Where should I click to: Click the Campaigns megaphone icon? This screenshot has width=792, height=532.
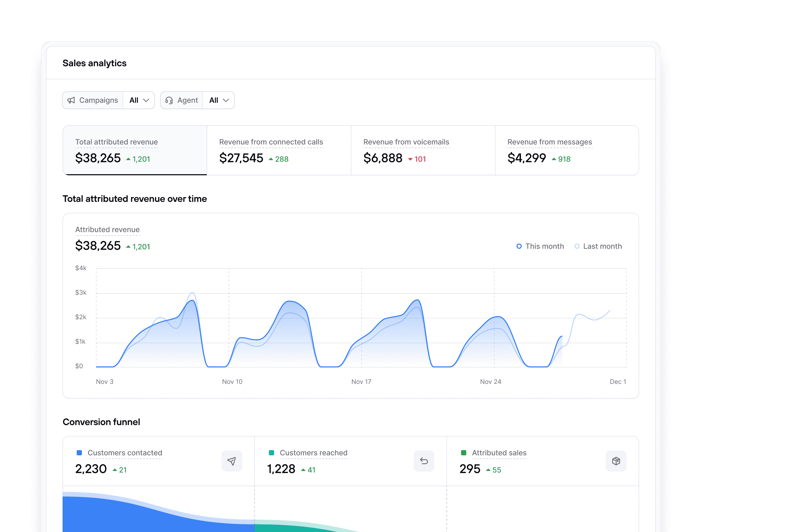tap(71, 100)
